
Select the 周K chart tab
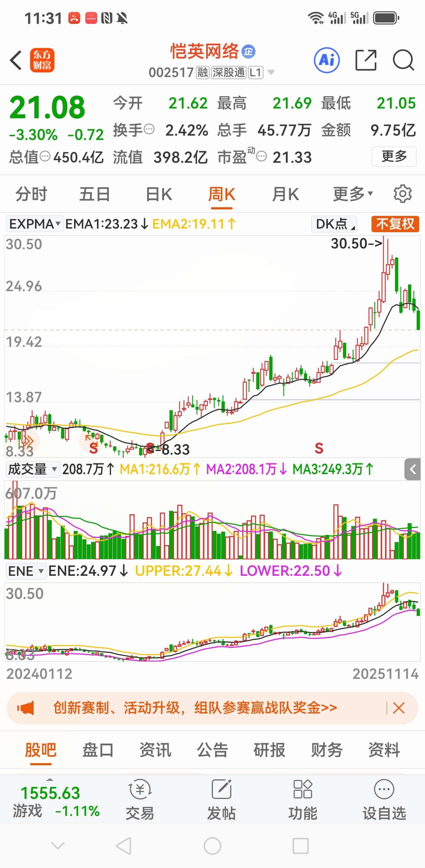point(222,194)
